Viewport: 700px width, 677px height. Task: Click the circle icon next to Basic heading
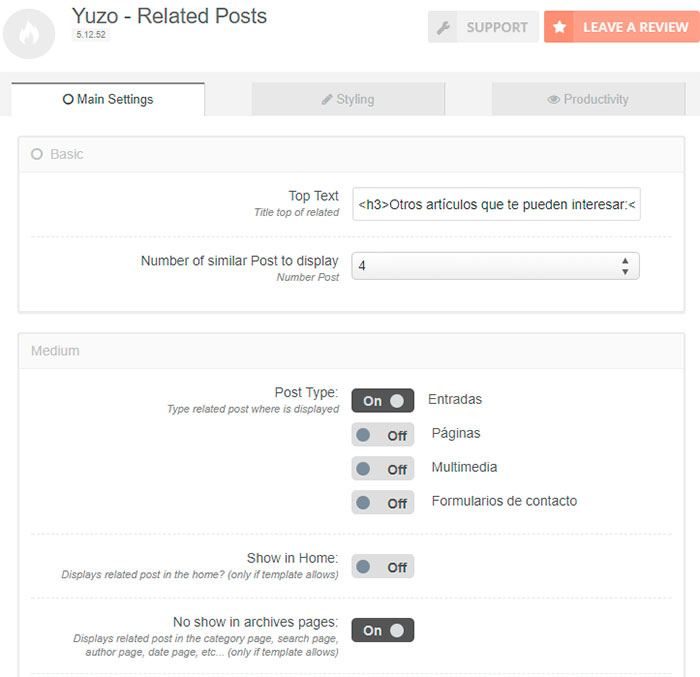(x=37, y=154)
